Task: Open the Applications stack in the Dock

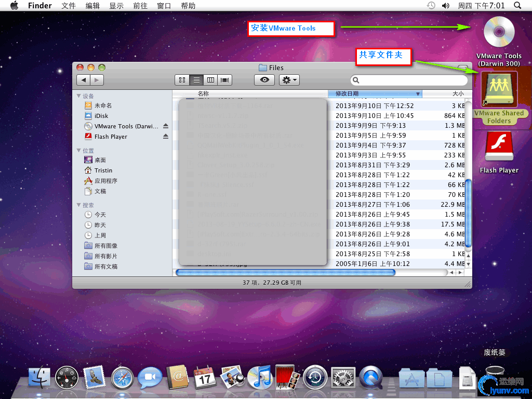Action: [411, 378]
